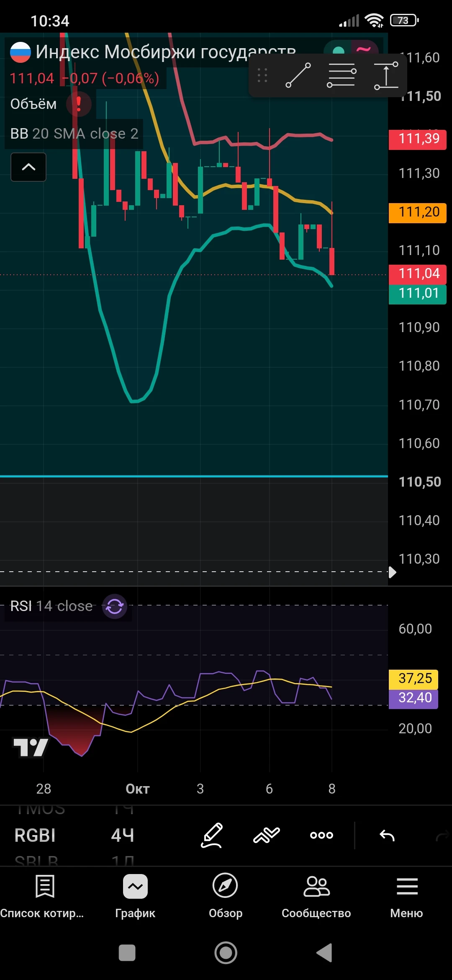Open the three-dots more options menu
The width and height of the screenshot is (452, 980).
tap(321, 835)
